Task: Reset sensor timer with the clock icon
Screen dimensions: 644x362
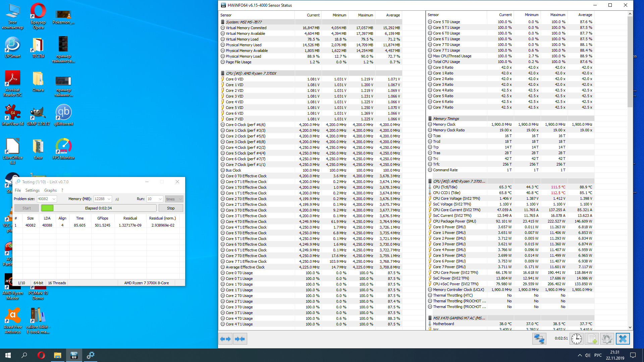Action: (576, 339)
